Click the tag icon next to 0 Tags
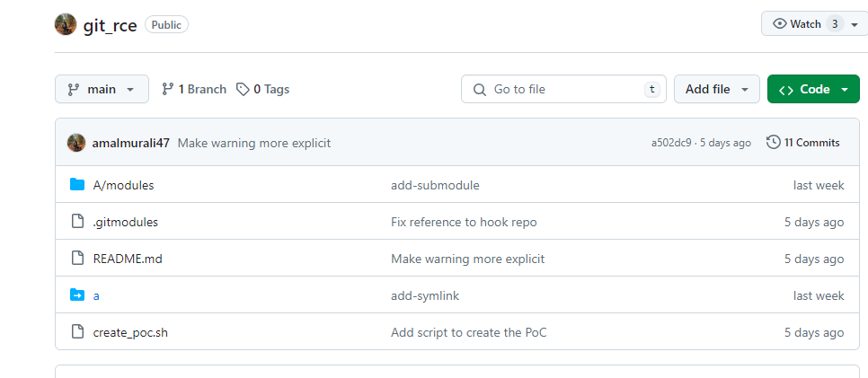Image resolution: width=868 pixels, height=378 pixels. (x=243, y=89)
